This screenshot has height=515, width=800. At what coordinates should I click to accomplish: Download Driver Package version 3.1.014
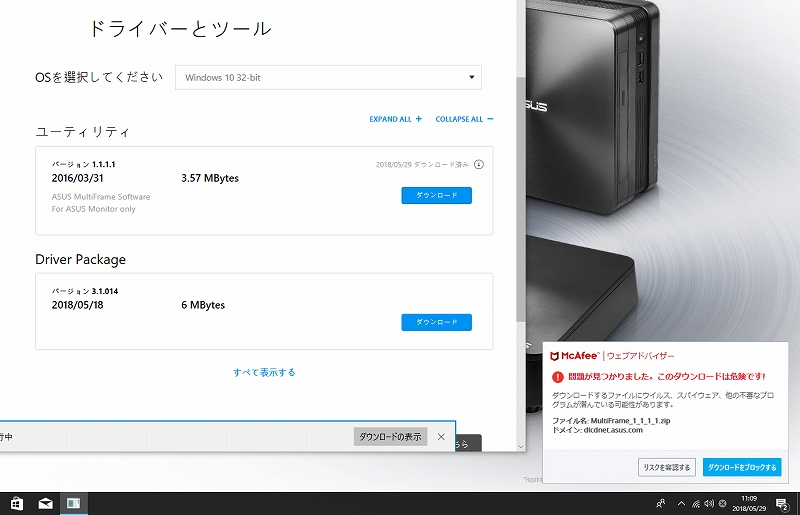436,322
